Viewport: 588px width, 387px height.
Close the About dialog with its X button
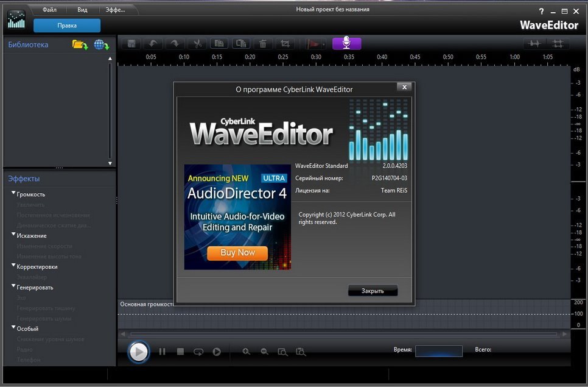(x=404, y=87)
